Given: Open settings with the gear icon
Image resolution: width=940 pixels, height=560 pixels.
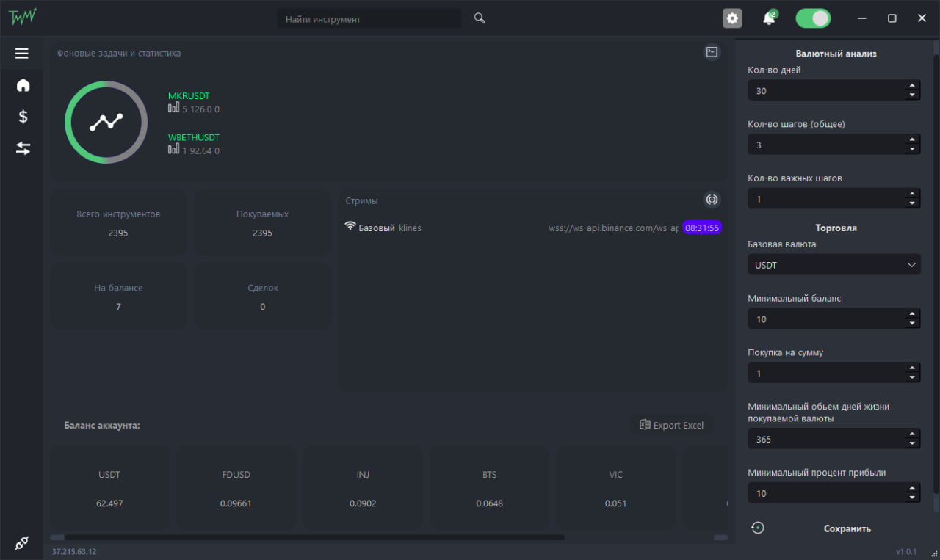Looking at the screenshot, I should click(732, 18).
